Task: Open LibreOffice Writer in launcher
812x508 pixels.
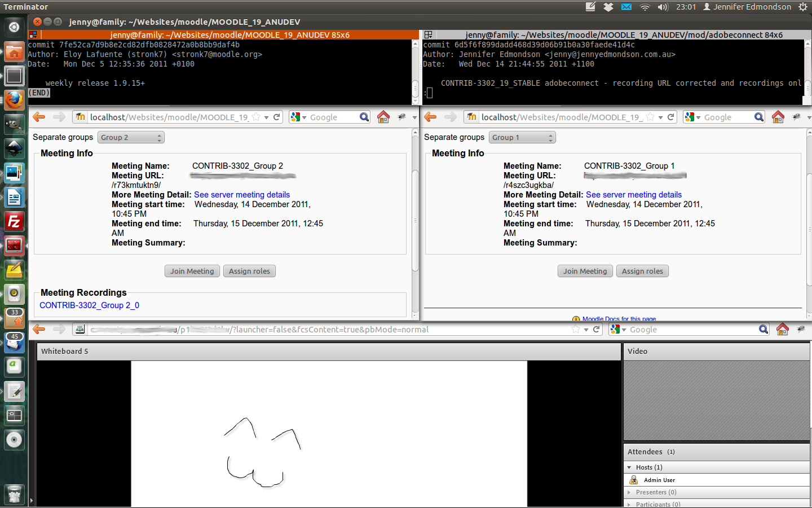Action: (x=14, y=197)
